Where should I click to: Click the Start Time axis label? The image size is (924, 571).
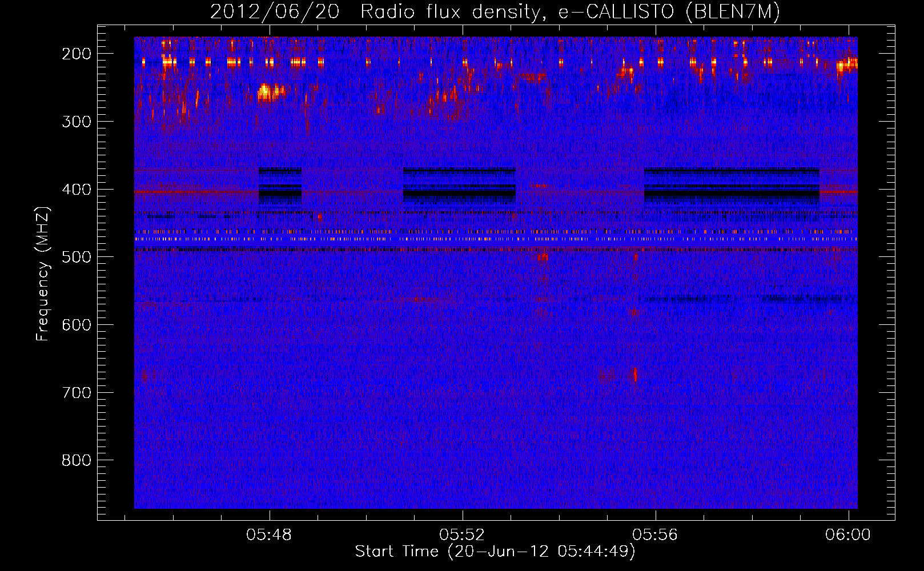coord(495,552)
